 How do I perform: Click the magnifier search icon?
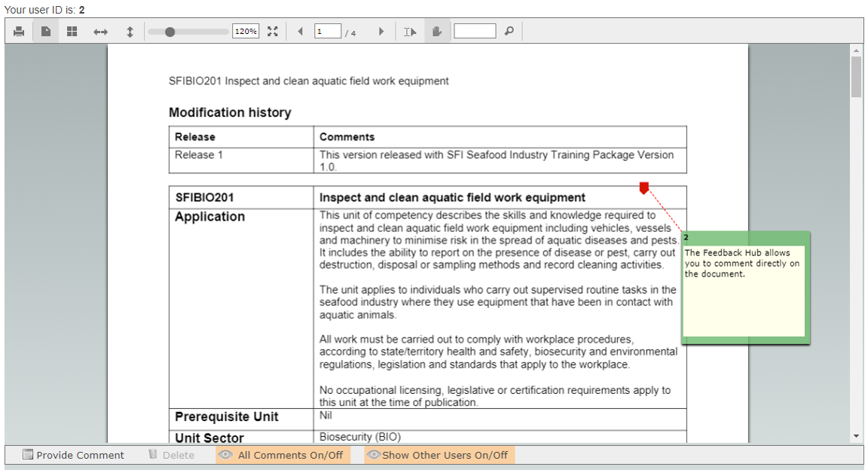(509, 32)
